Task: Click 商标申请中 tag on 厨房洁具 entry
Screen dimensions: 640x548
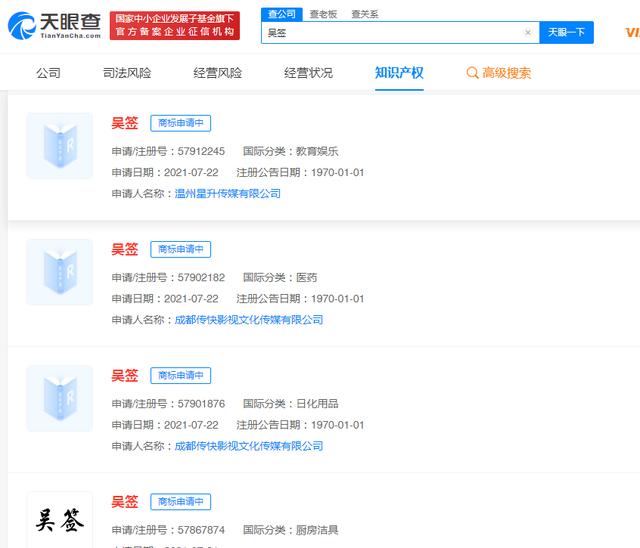Action: (x=180, y=502)
